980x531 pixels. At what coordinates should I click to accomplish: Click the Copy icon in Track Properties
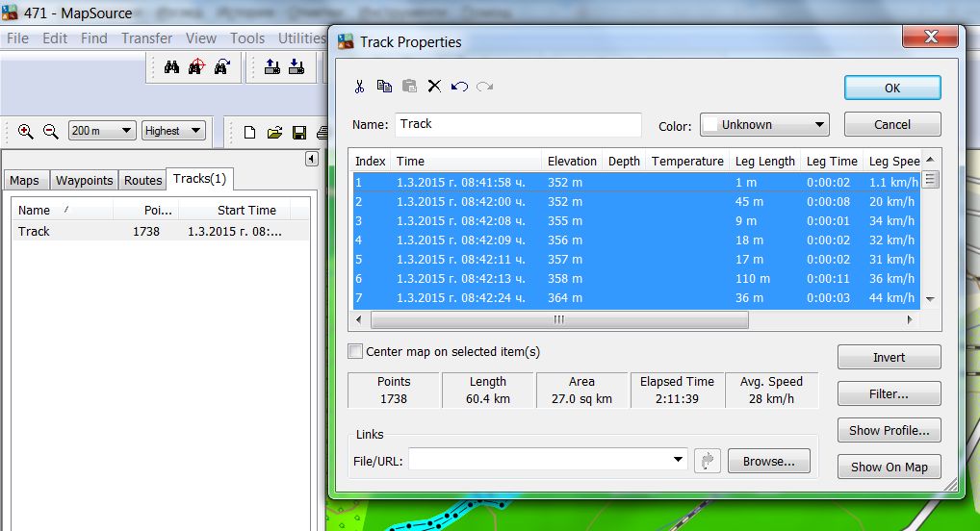pos(384,87)
